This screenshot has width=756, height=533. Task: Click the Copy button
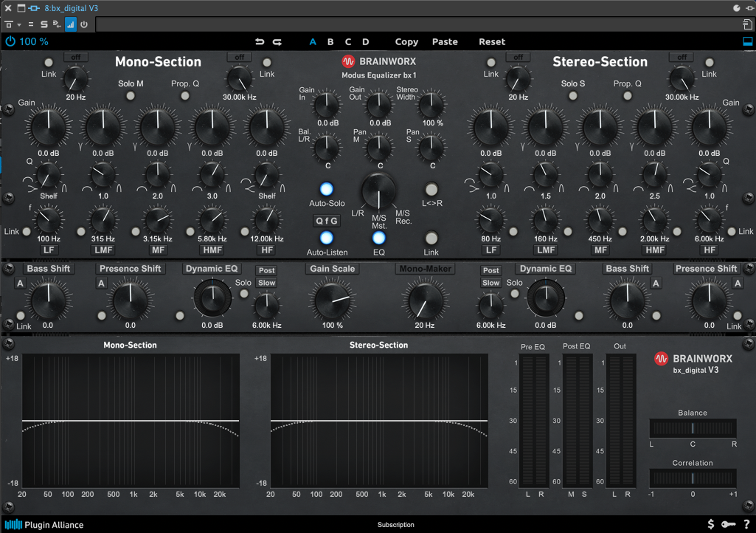tap(406, 42)
